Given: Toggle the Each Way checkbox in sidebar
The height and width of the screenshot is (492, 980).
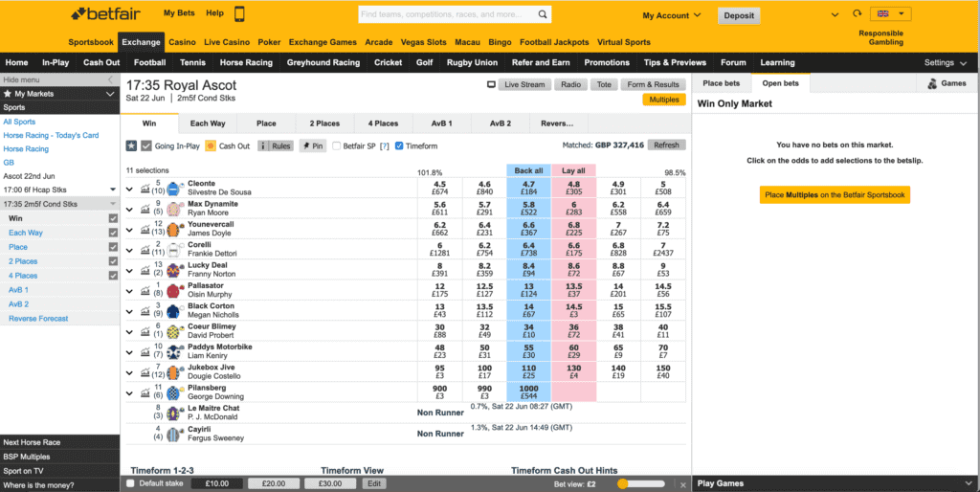Looking at the screenshot, I should [113, 233].
